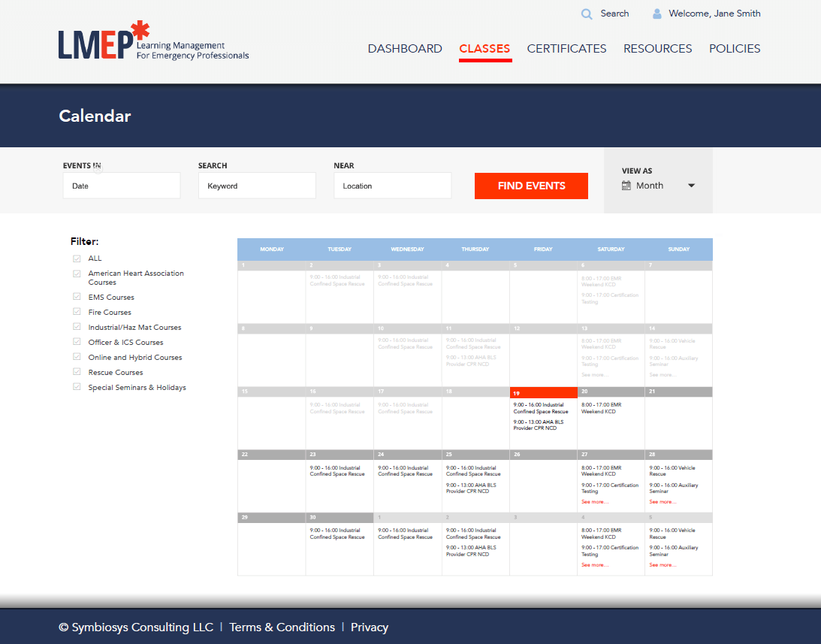
Task: Click the calendar icon beside Month
Action: point(626,186)
